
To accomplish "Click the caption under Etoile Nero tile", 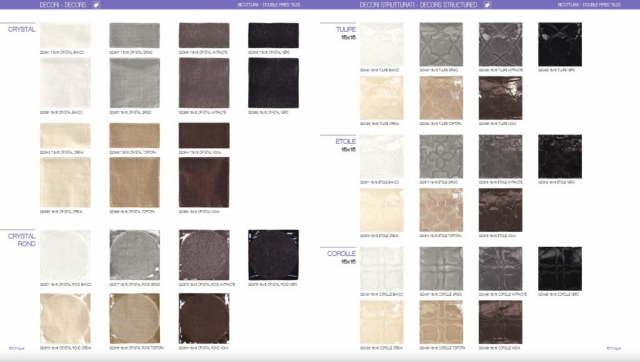I will (x=556, y=182).
